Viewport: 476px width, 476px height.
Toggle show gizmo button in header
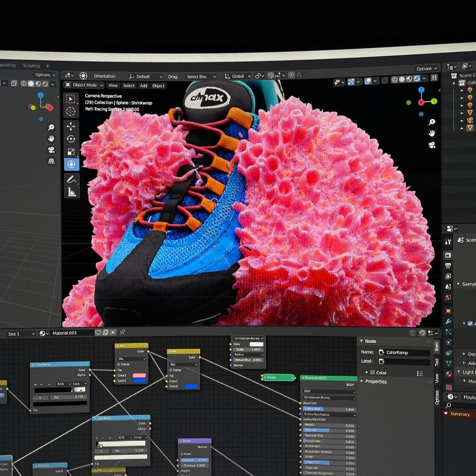coord(351,82)
